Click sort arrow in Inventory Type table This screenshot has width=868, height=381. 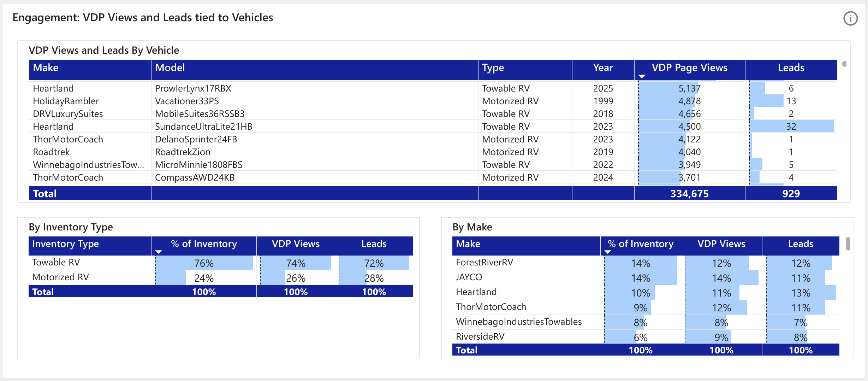pos(159,252)
